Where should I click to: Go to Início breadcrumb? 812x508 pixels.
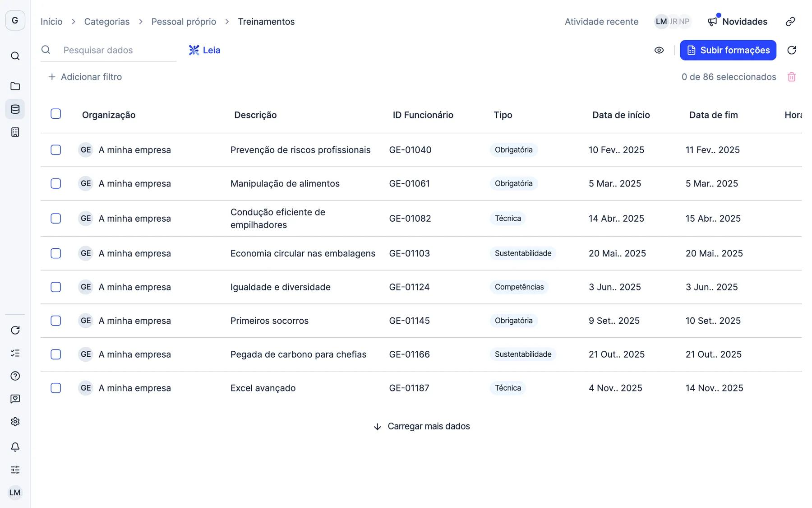coord(51,22)
